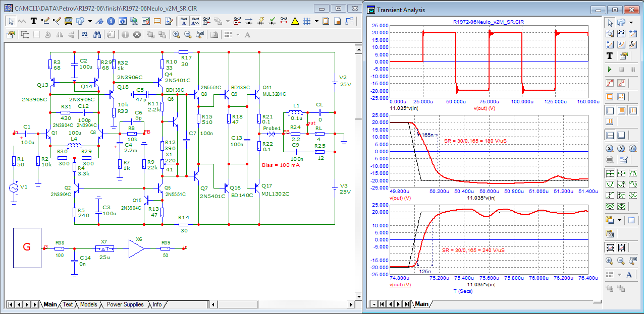
Task: Open dropdown arrow next to grid icon
Action: coord(316,21)
